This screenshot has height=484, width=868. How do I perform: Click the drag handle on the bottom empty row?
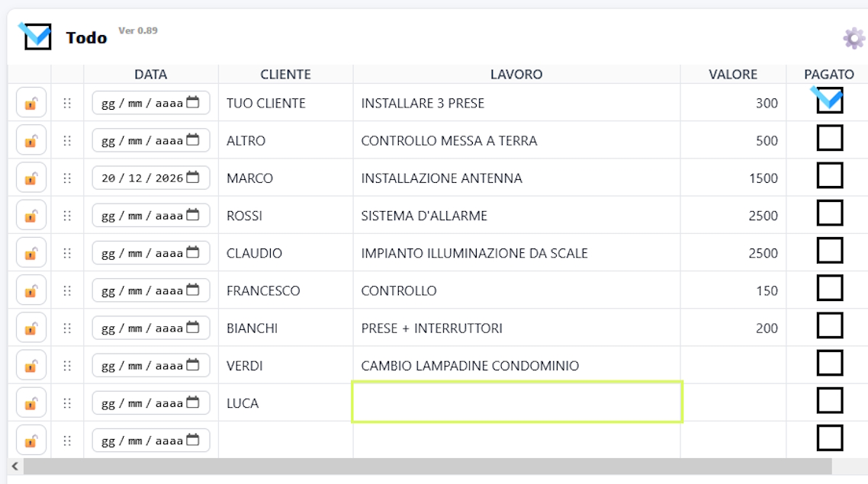pyautogui.click(x=67, y=439)
